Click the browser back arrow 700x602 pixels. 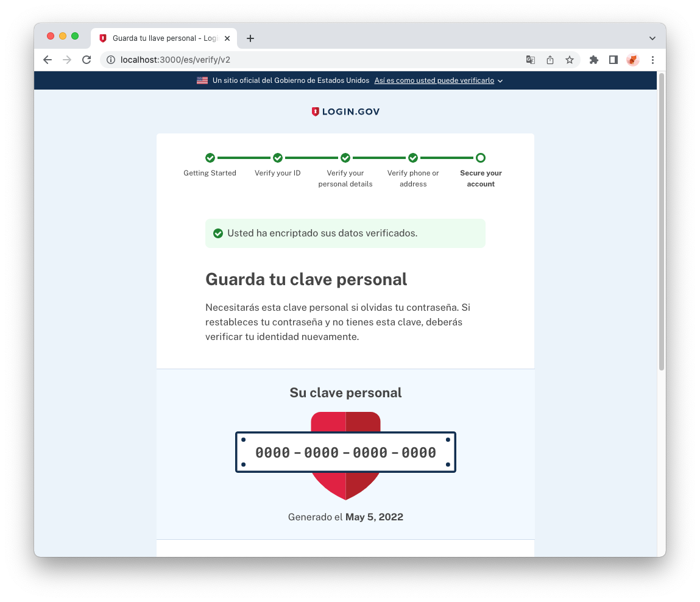tap(48, 60)
